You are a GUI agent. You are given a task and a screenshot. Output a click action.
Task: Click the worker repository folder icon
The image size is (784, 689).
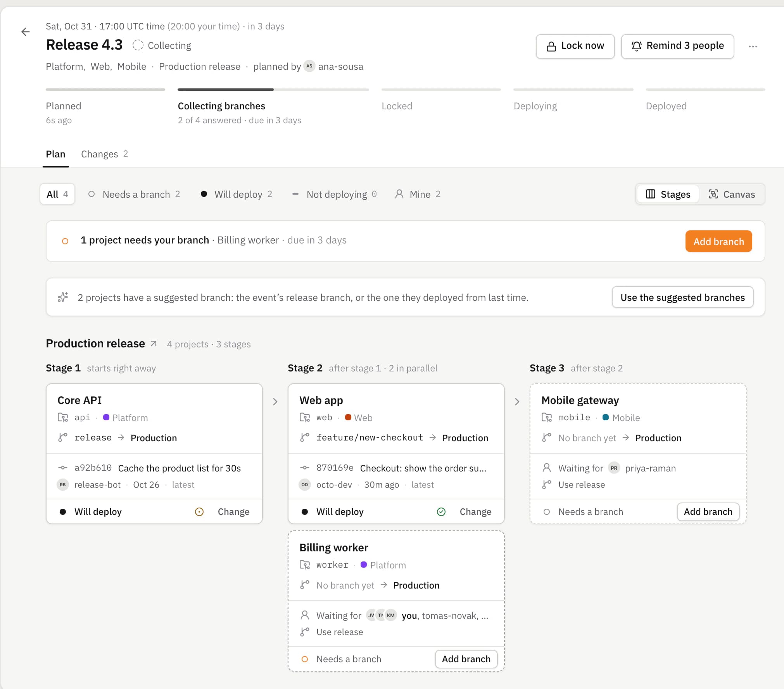click(304, 565)
